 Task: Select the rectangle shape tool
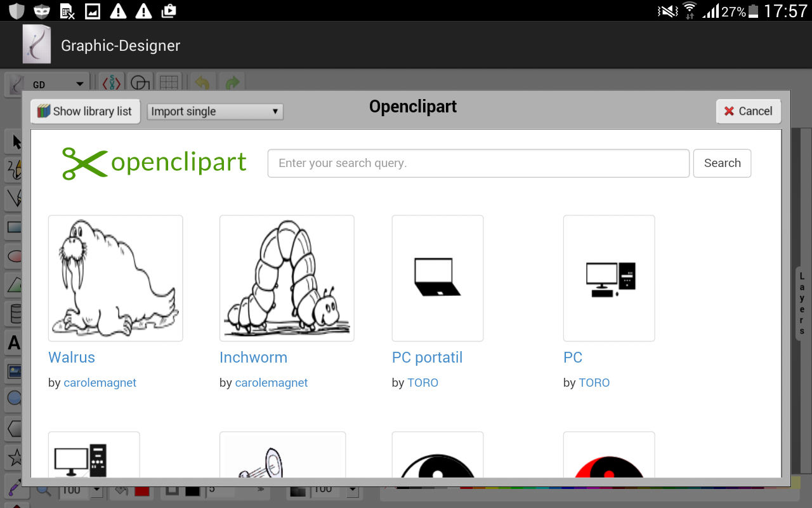pyautogui.click(x=15, y=227)
